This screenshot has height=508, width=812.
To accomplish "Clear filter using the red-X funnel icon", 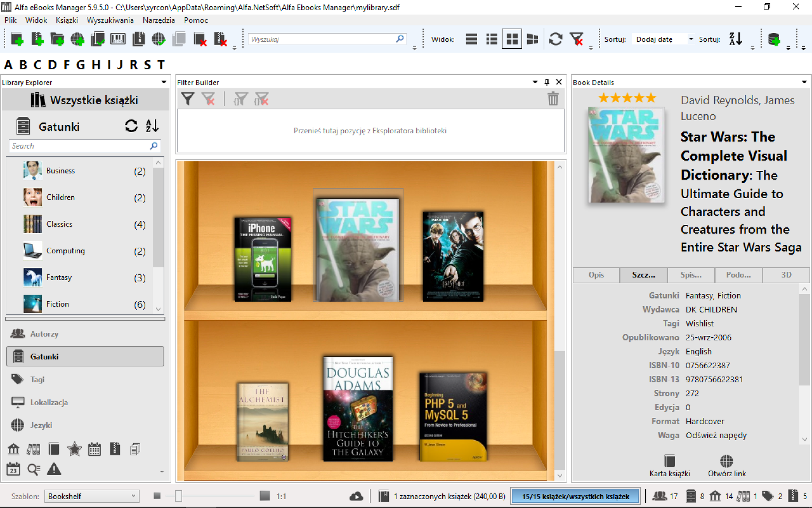I will (577, 39).
